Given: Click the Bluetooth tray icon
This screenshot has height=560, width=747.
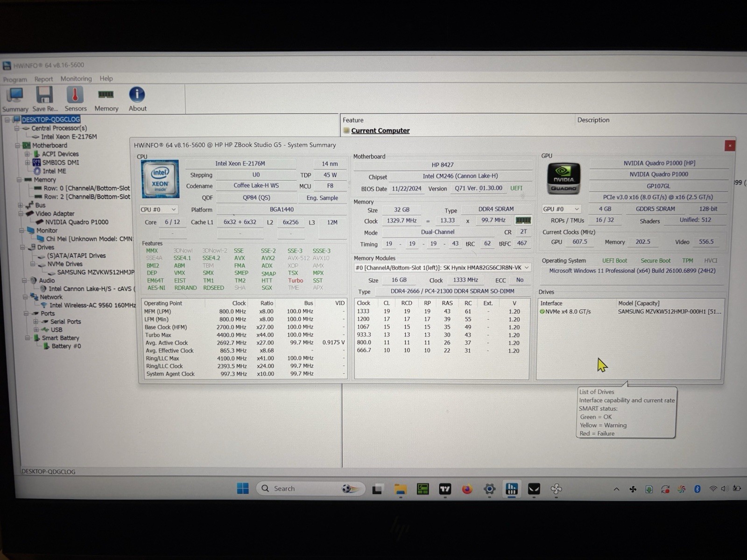Looking at the screenshot, I should (x=698, y=489).
